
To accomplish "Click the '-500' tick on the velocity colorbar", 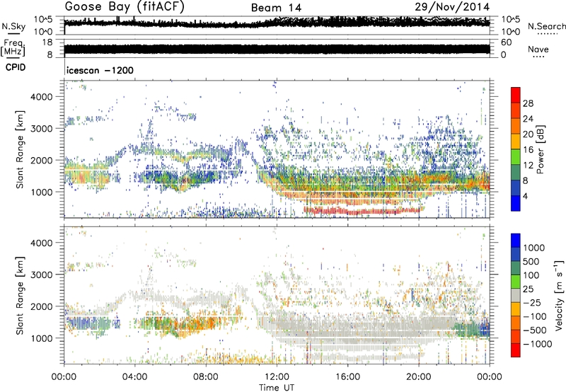I will point(535,330).
